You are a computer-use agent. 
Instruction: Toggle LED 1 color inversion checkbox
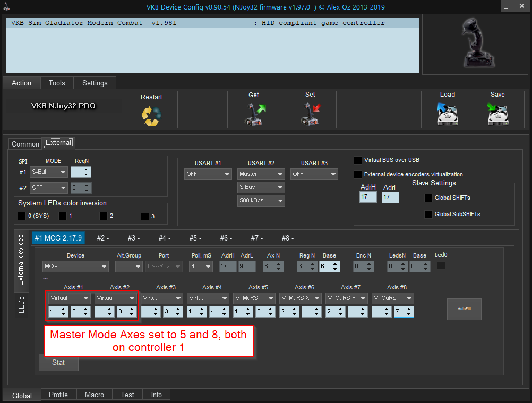coord(63,216)
